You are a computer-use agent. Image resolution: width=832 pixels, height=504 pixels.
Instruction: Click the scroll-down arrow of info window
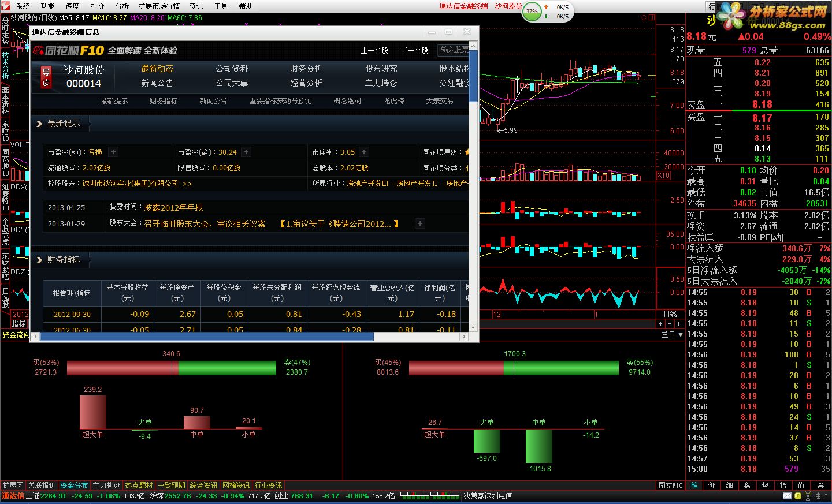point(473,327)
